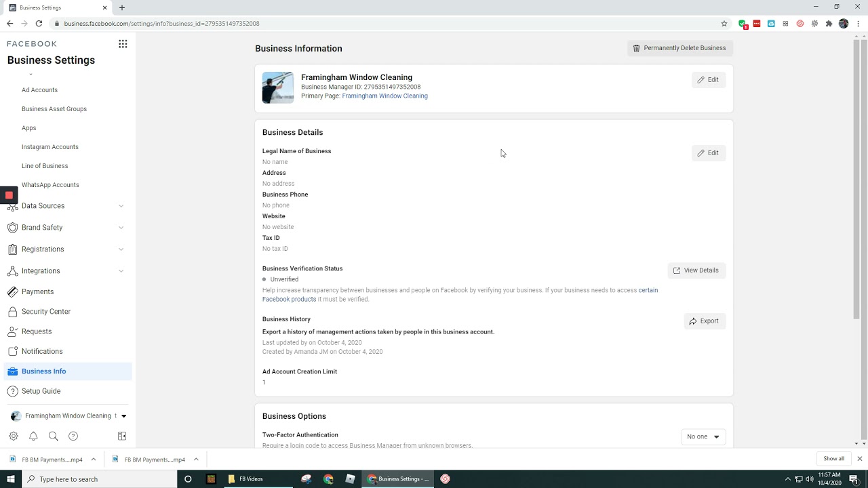Edit the business name and primary page
Viewport: 868px width, 488px height.
[x=709, y=80]
